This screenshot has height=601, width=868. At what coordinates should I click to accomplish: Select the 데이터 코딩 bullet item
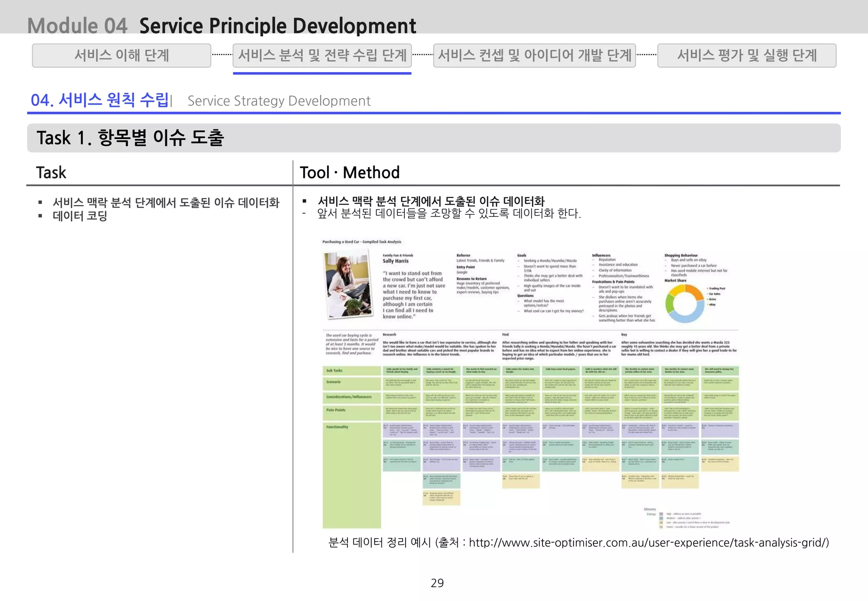tap(80, 216)
